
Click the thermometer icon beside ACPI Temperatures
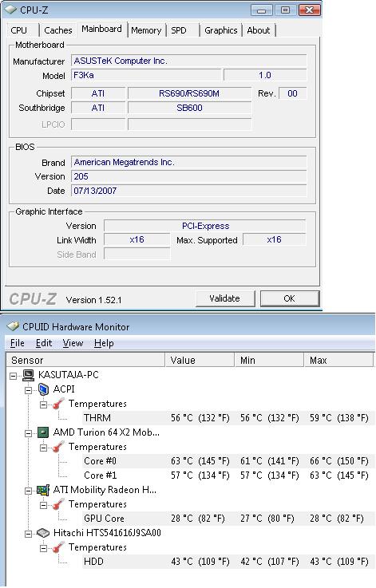tap(58, 404)
